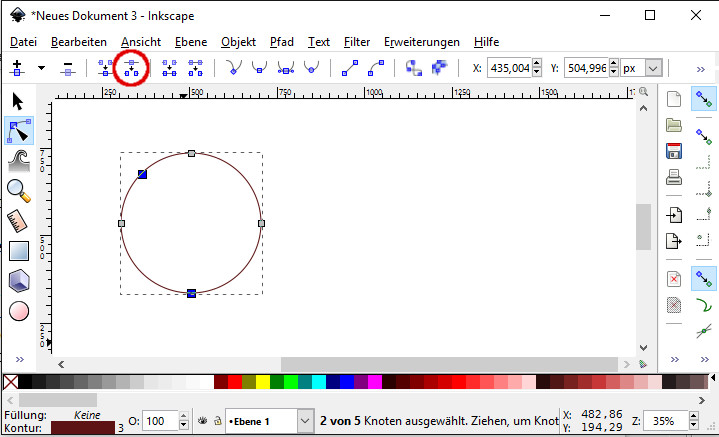Click the break path at selected nodes icon

click(x=131, y=68)
